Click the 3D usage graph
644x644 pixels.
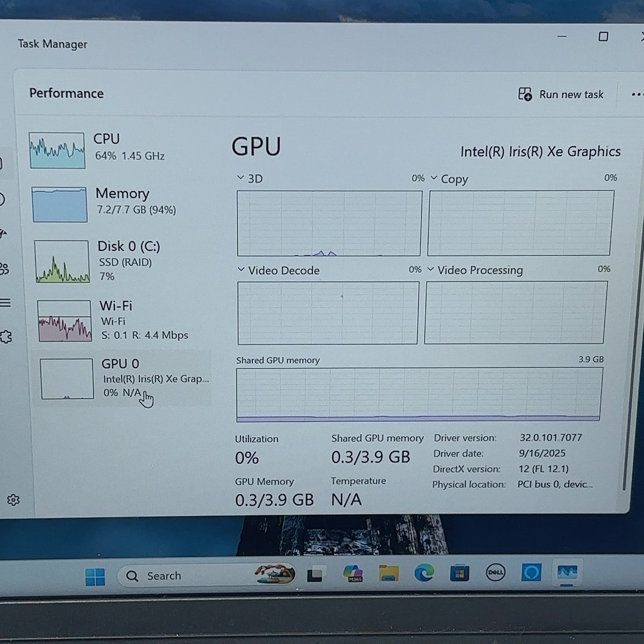point(329,223)
